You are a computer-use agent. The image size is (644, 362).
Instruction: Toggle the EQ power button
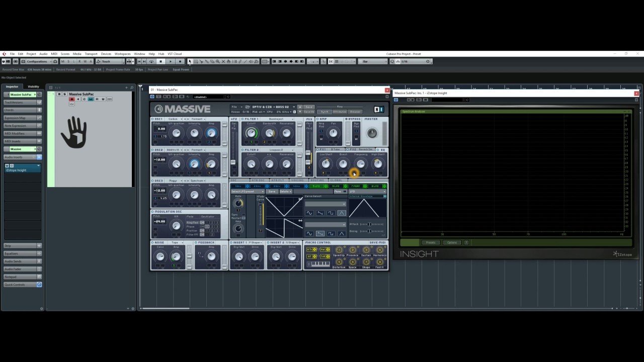pos(377,150)
